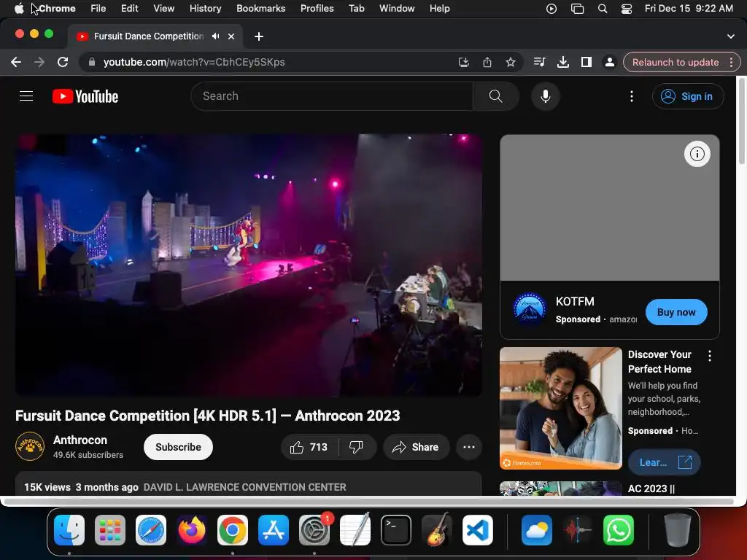Screen dimensions: 747x560
Task: Open macOS Control Center in the menu bar
Action: point(627,9)
